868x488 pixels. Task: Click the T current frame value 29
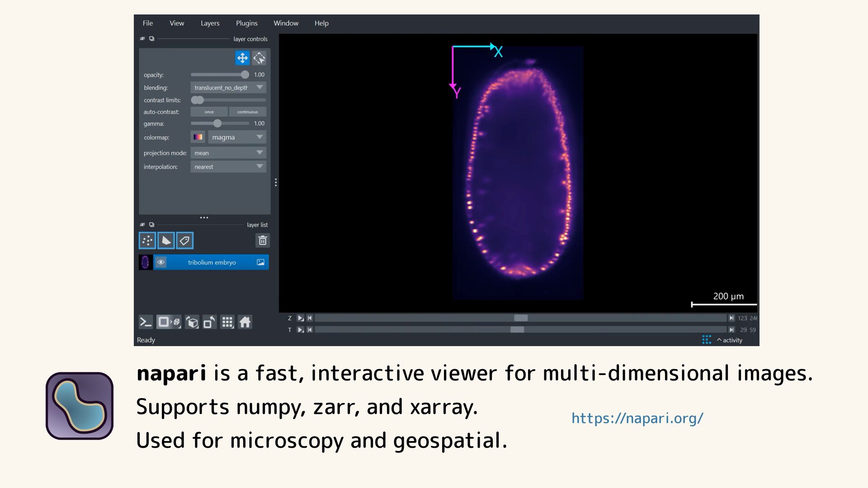pos(743,330)
